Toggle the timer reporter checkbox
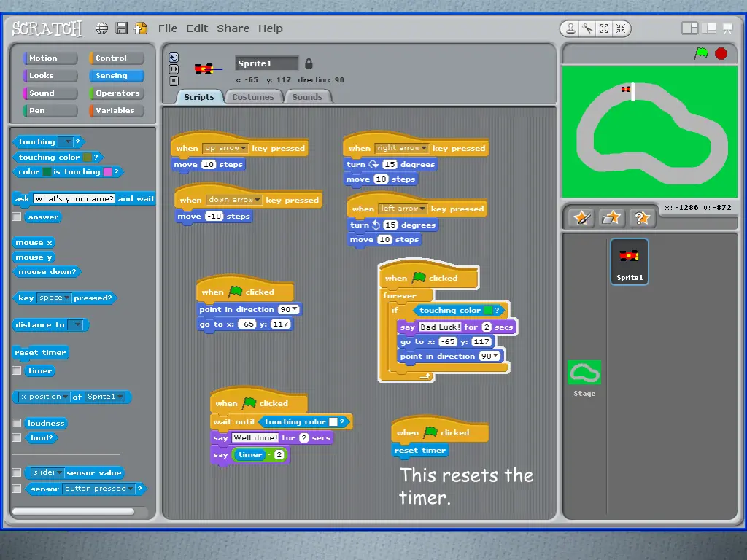Image resolution: width=747 pixels, height=560 pixels. click(17, 370)
